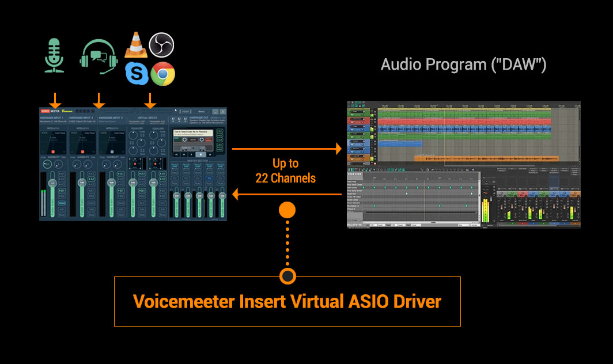Open the VBAN panel in Voicemeeter
The image size is (613, 364).
(x=186, y=112)
